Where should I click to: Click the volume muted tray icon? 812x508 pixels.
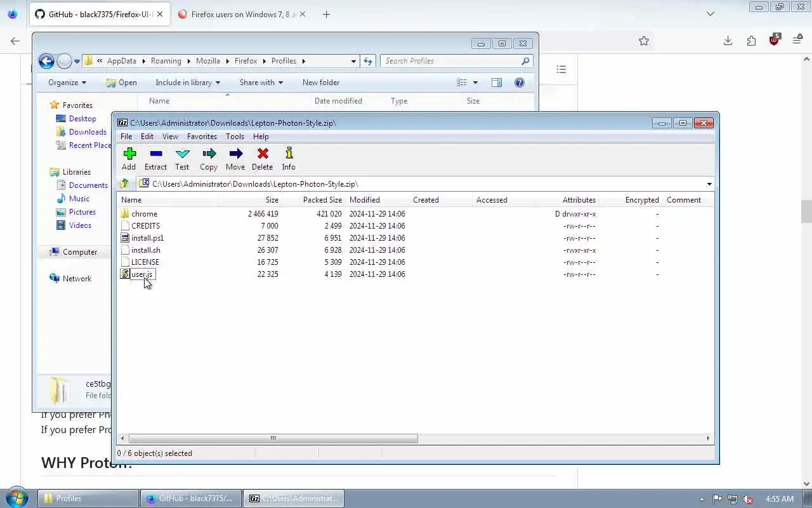tap(748, 499)
